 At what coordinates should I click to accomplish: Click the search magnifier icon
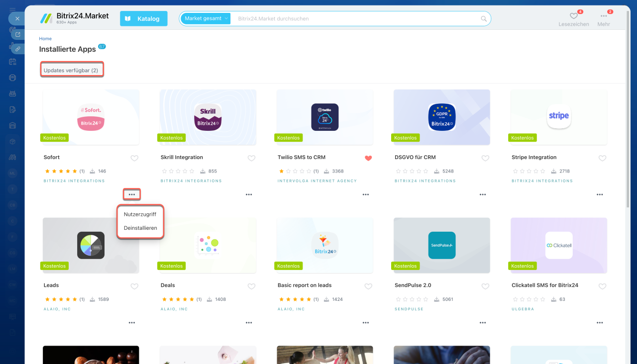484,19
